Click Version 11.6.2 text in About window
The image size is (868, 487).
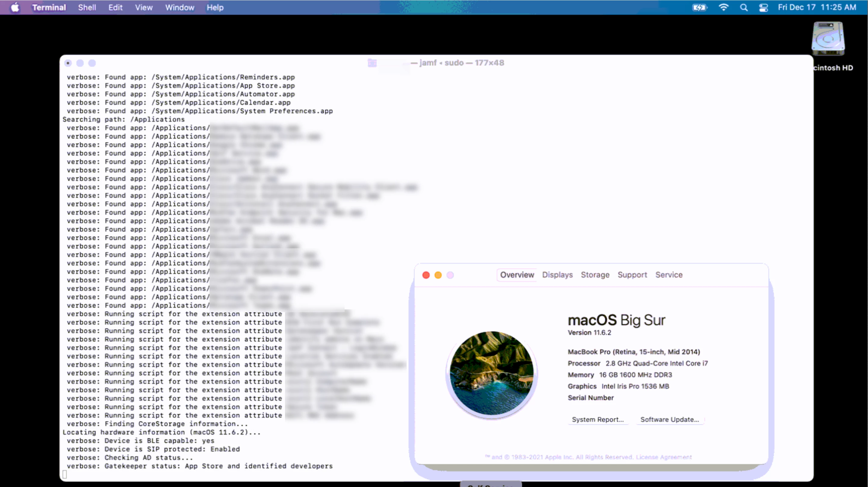(589, 333)
